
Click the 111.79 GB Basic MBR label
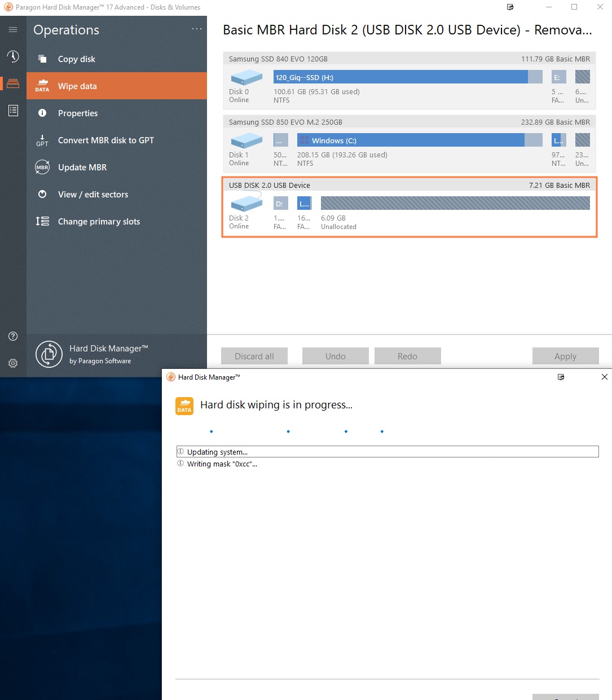click(556, 59)
